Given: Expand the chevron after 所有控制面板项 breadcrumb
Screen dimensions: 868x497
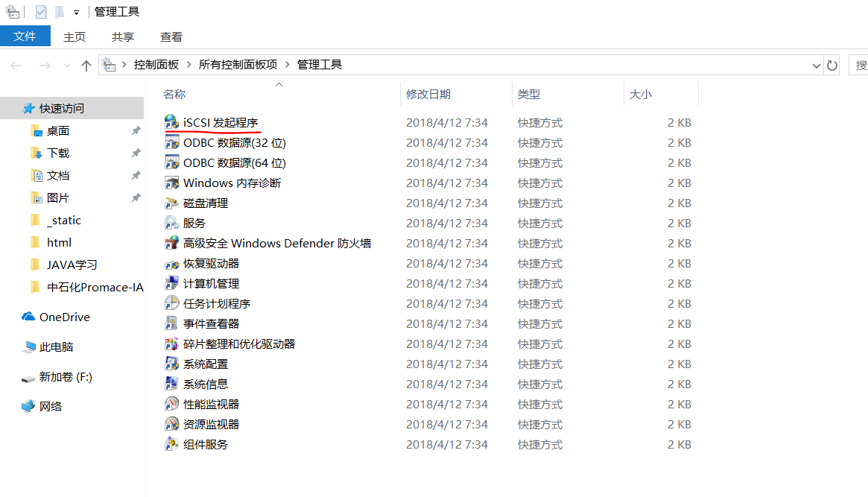Looking at the screenshot, I should [x=288, y=65].
